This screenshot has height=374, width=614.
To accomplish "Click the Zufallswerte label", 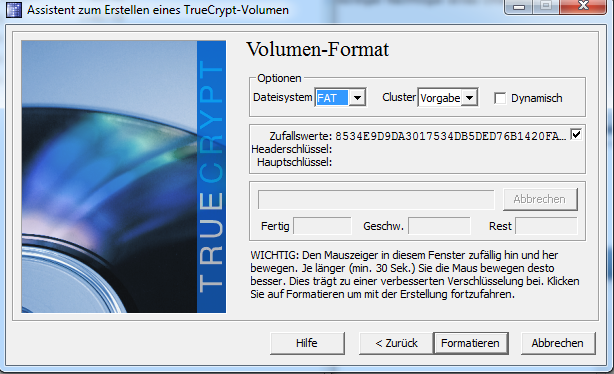I will [x=300, y=136].
